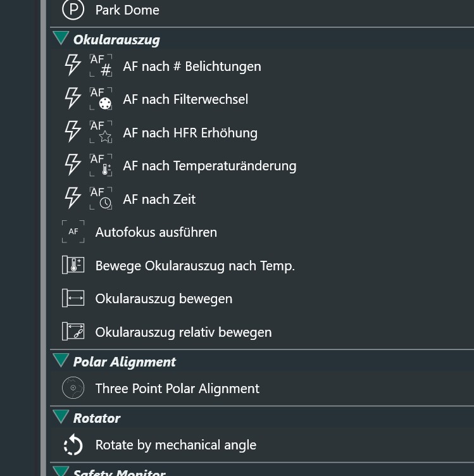Click the Rotate by mechanical angle icon

point(73,445)
